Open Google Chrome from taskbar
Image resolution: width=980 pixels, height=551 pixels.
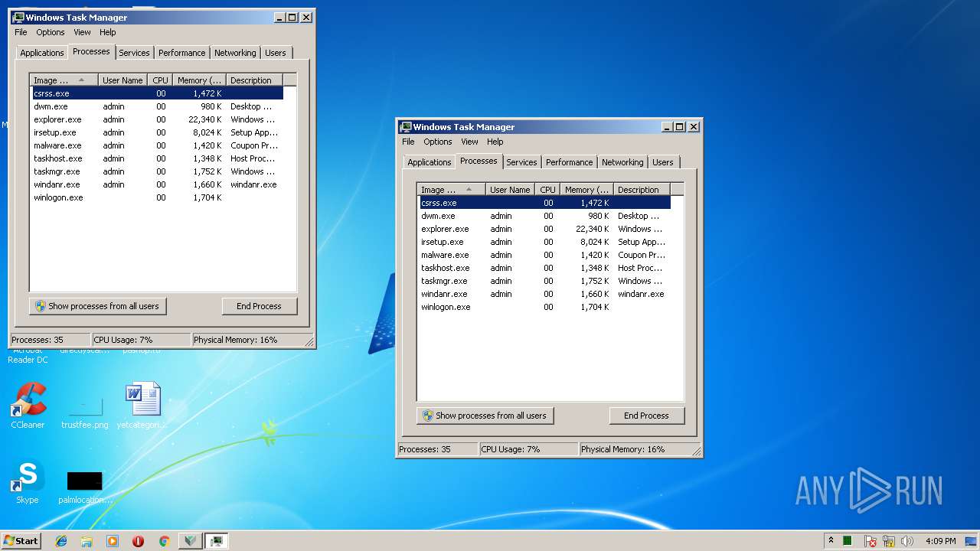pos(164,541)
